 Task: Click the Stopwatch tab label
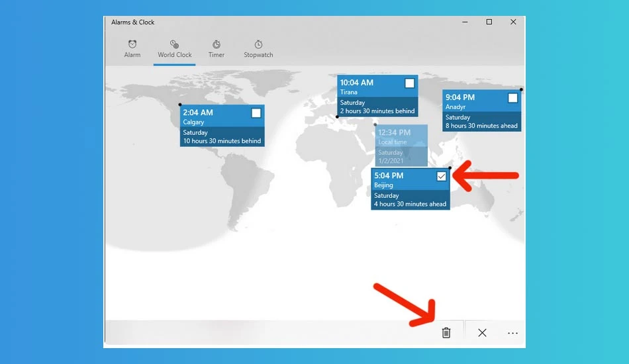click(x=258, y=55)
